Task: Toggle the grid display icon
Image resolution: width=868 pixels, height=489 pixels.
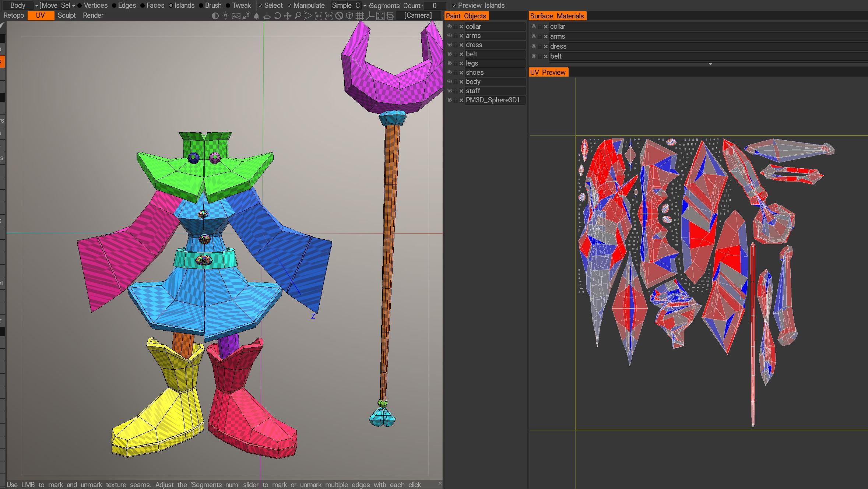Action: (360, 16)
